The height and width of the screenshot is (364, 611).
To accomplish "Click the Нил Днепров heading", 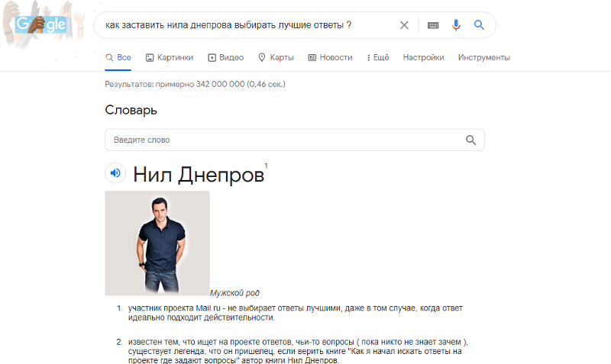I will (199, 175).
